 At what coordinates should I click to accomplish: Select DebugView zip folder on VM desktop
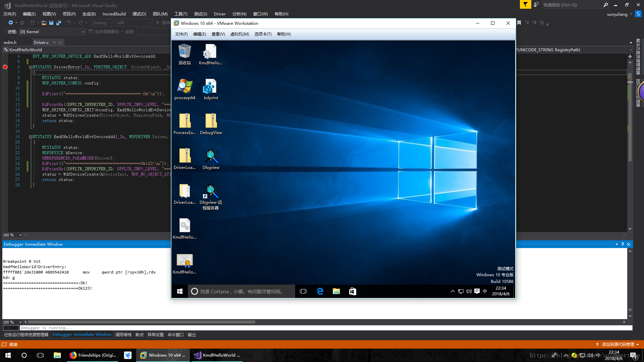tap(211, 124)
